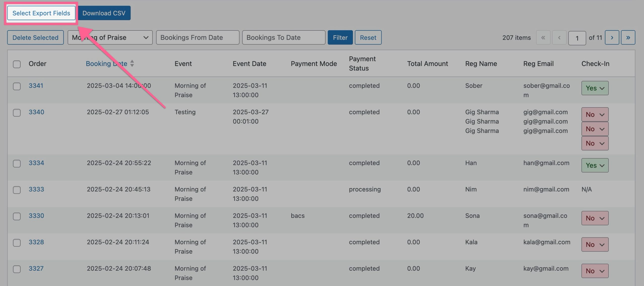This screenshot has height=286, width=644.
Task: Open Check-In dropdown for Sona
Action: click(x=595, y=218)
